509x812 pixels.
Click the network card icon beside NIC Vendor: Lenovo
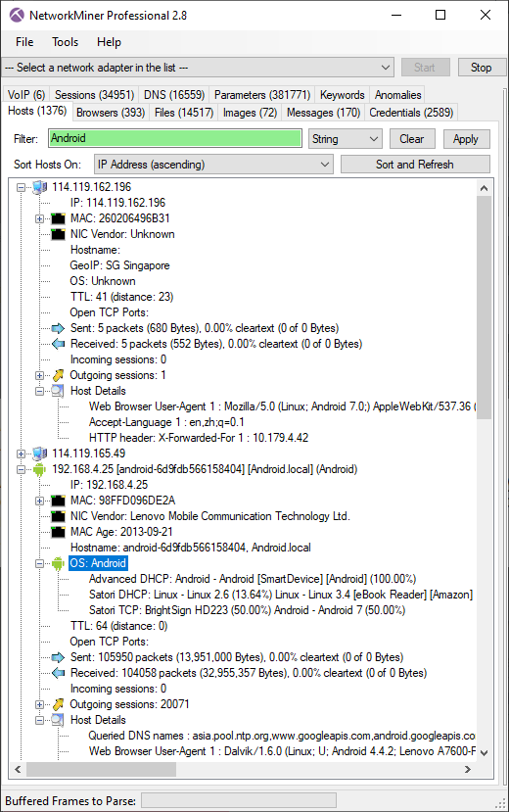click(59, 516)
